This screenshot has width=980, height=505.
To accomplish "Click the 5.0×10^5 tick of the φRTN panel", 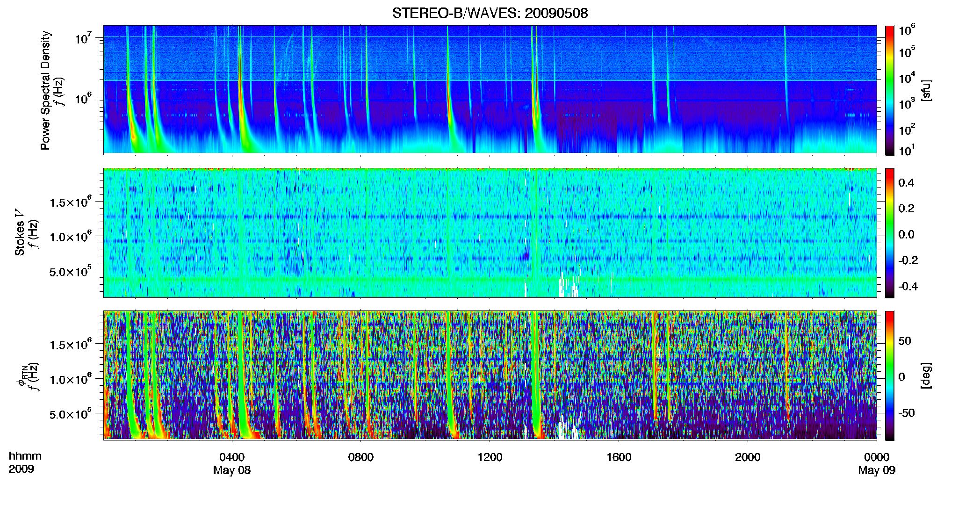I will click(x=71, y=414).
